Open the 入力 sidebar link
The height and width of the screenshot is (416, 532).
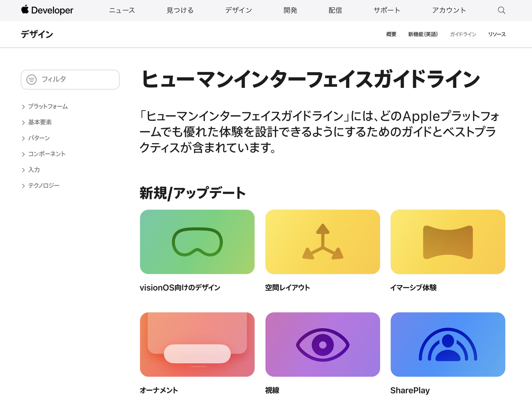(x=34, y=170)
